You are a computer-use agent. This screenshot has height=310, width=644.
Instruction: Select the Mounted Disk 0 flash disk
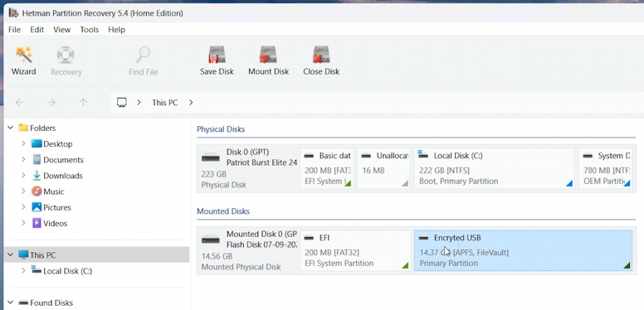pos(249,250)
